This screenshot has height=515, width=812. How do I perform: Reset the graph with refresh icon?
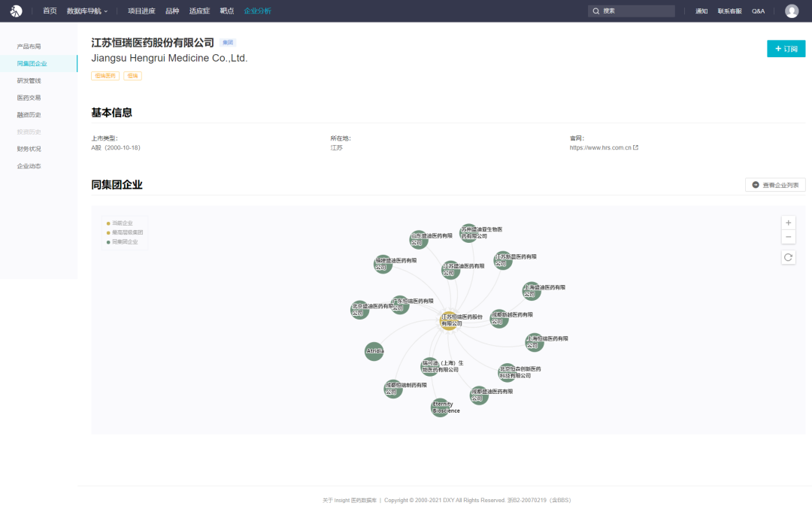pos(788,257)
